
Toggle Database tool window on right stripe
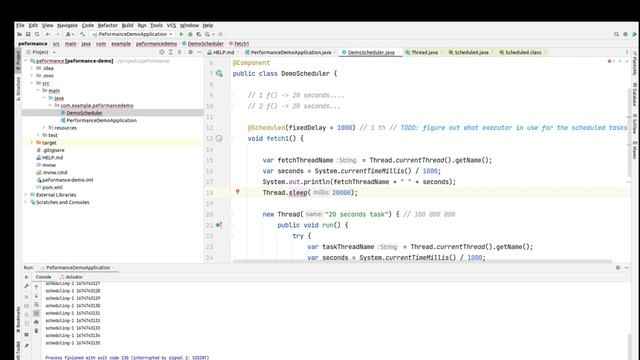(635, 95)
